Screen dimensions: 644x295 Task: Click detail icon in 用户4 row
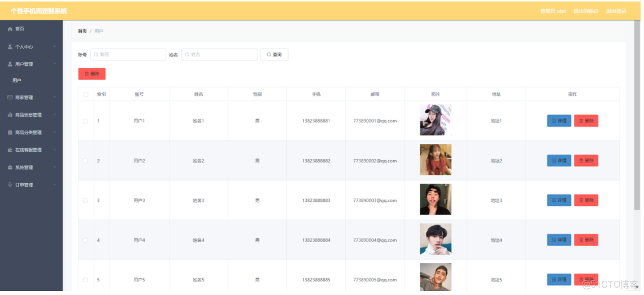click(x=554, y=240)
